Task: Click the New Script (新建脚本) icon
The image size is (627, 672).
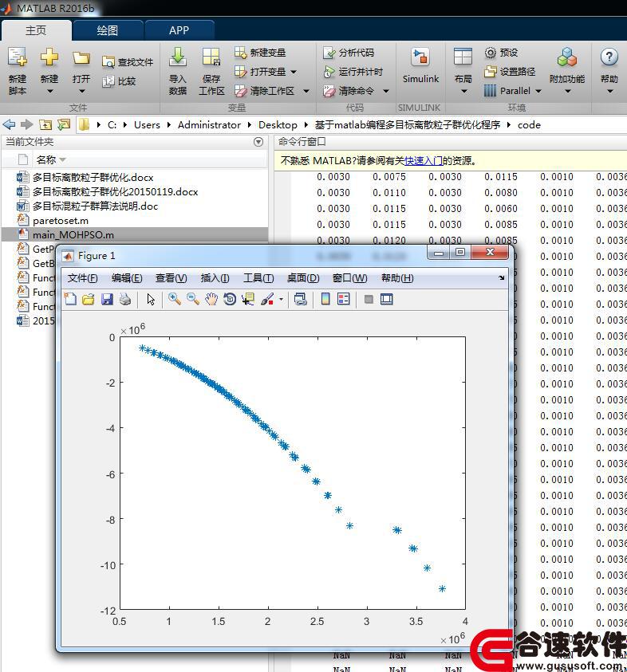Action: (18, 57)
